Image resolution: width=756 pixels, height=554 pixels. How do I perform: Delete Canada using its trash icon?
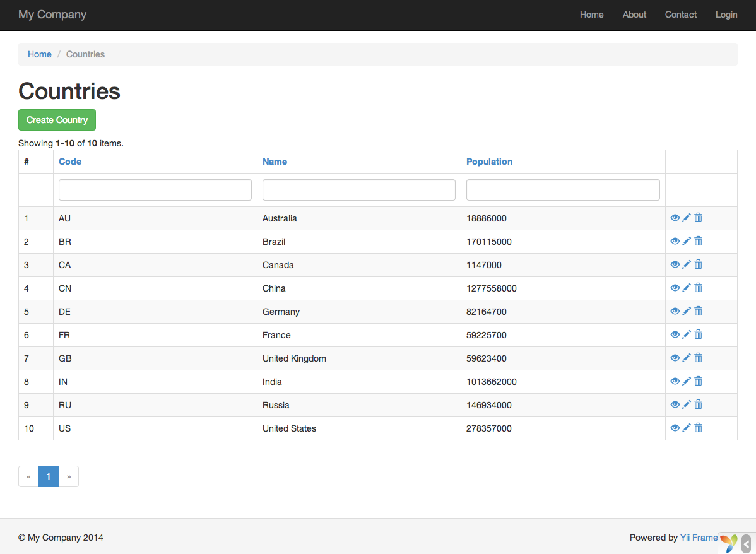(x=698, y=264)
